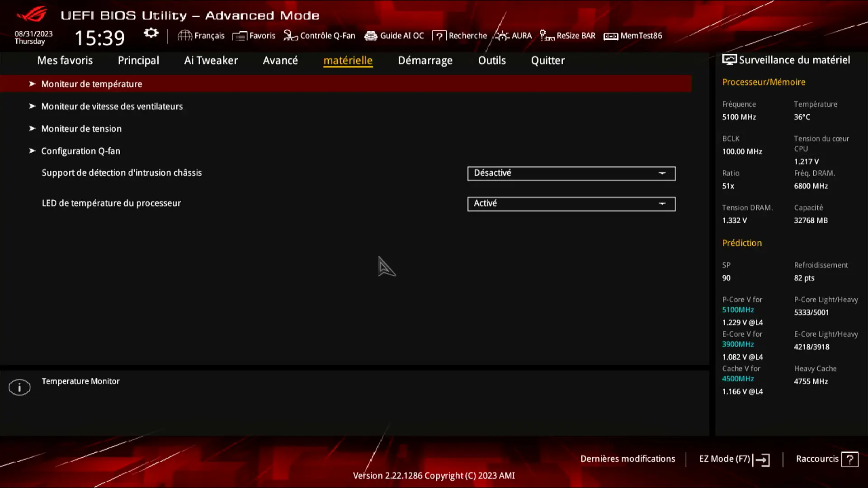Expand Moniteur de température arrow

[32, 84]
